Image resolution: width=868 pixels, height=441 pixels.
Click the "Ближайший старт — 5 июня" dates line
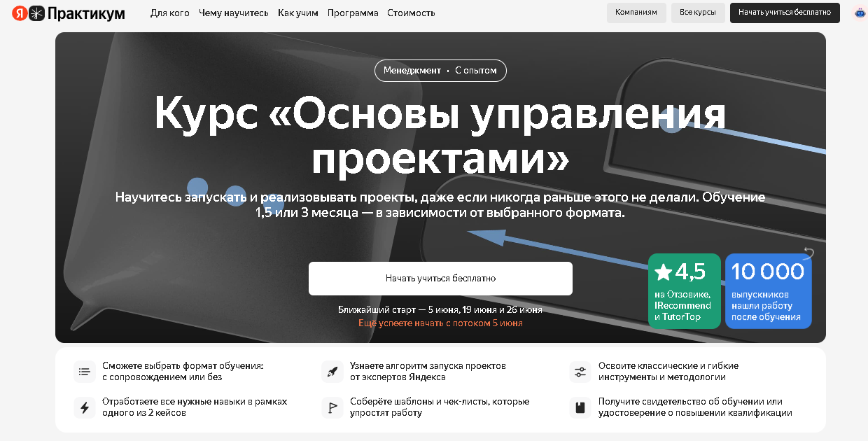440,309
